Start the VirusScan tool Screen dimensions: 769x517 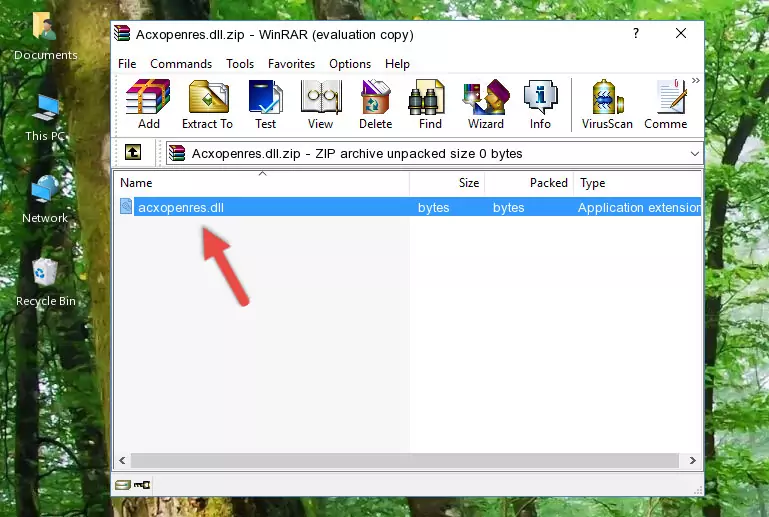607,104
